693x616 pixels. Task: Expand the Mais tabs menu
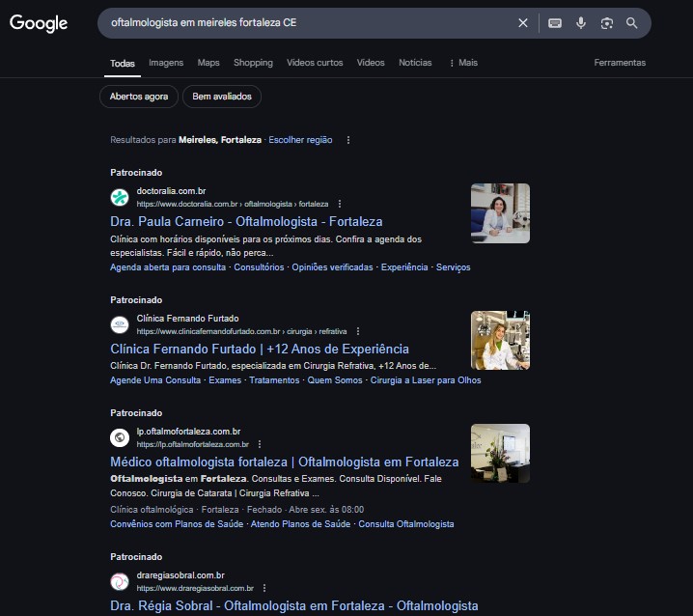(463, 63)
